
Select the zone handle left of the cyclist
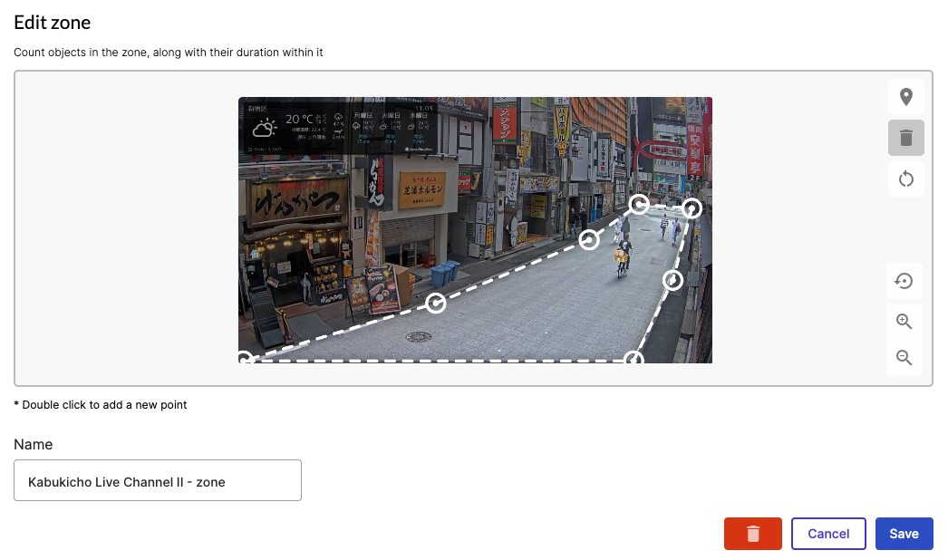click(589, 239)
